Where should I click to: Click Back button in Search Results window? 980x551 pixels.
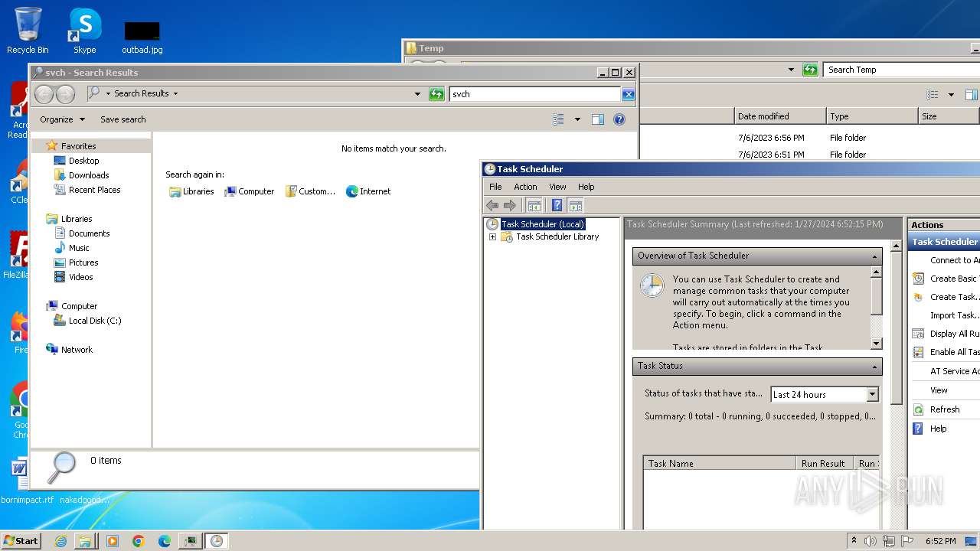click(44, 94)
